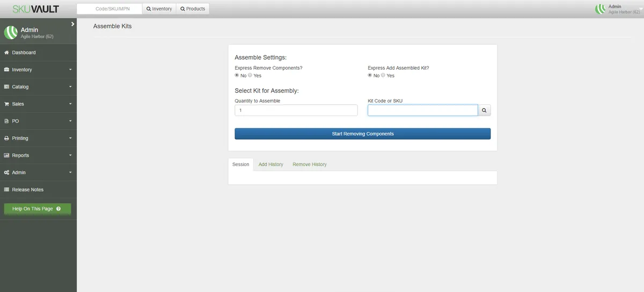Click the magnifier icon beside Kit Code field
Viewport: 644px width, 292px height.
[x=484, y=110]
